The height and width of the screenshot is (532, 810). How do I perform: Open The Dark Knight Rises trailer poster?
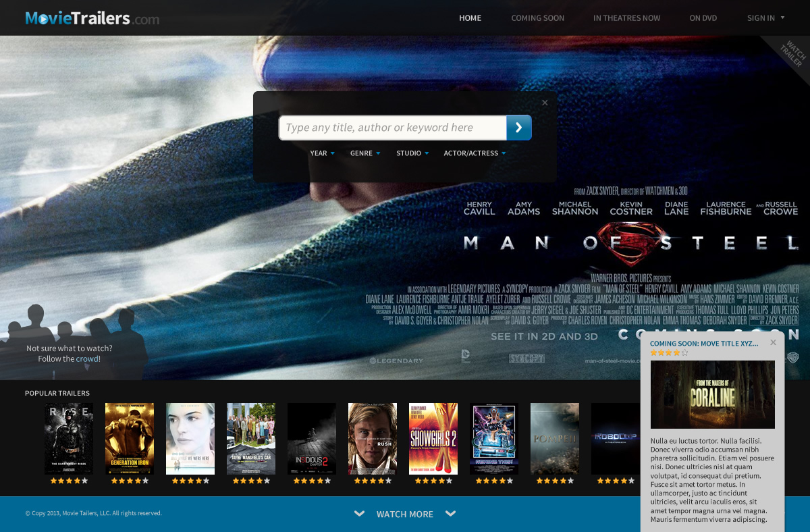[x=69, y=439]
